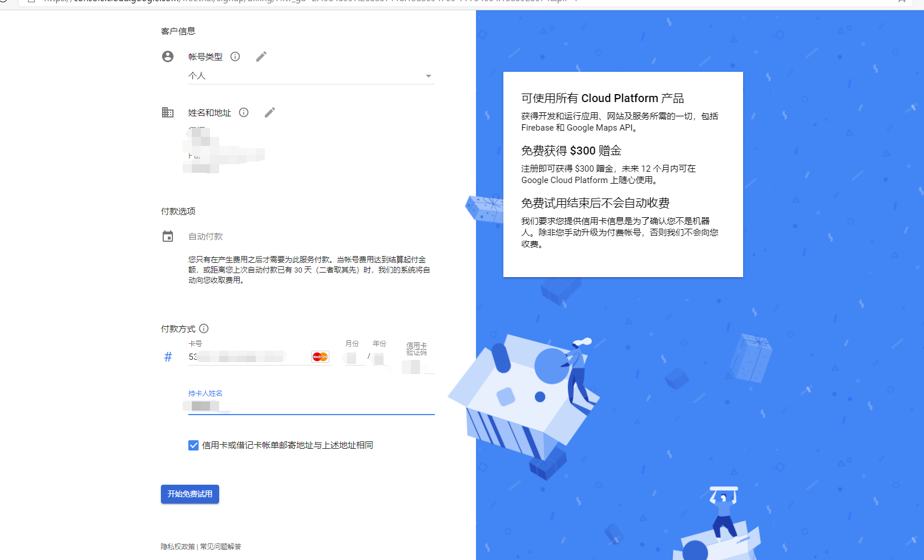
Task: Show info tooltip for 姓名和地址
Action: 244,112
